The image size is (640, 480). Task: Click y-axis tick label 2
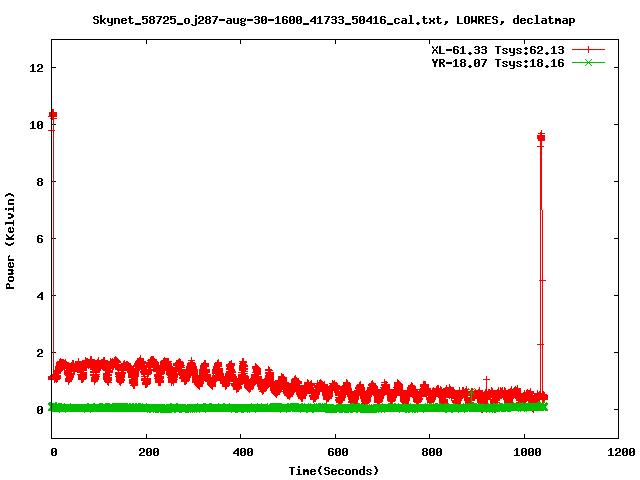(40, 353)
